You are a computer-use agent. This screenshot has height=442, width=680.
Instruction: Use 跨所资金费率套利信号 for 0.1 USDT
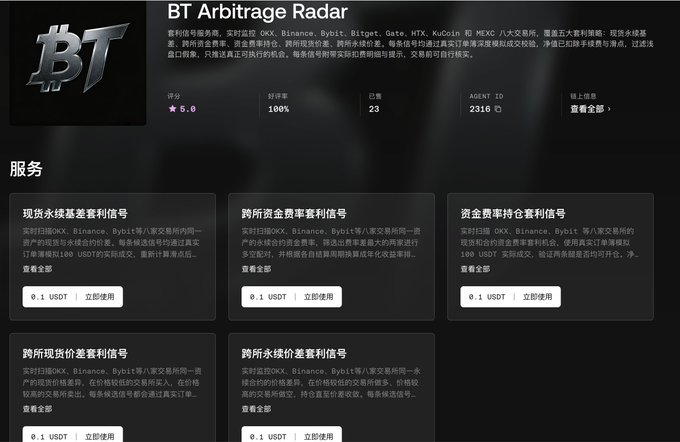tap(292, 297)
